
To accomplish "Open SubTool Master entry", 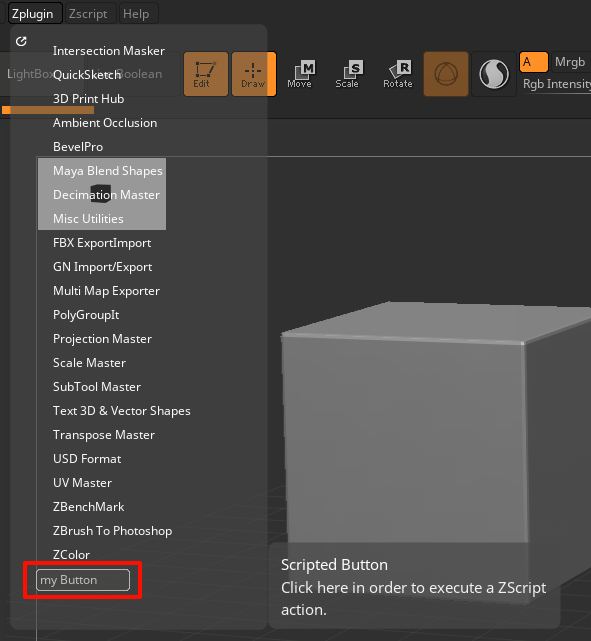I will [96, 387].
